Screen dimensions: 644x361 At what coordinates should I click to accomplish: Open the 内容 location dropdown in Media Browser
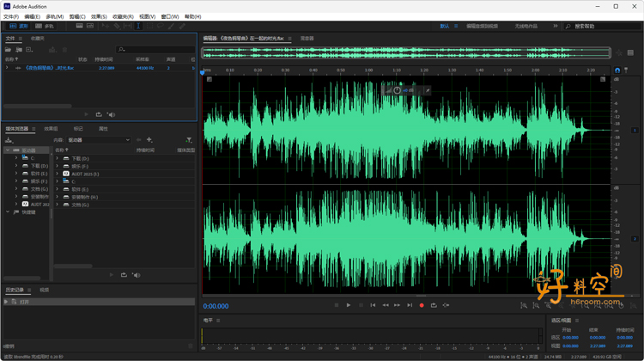(99, 140)
